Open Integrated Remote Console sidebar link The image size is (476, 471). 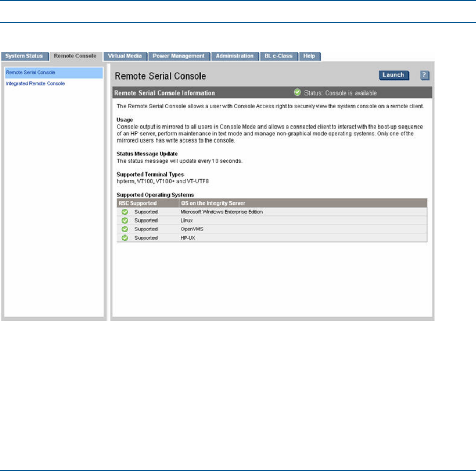point(35,83)
